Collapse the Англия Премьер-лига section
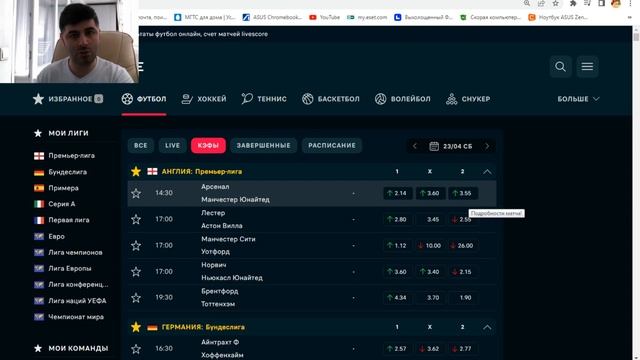Image resolution: width=640 pixels, height=360 pixels. pos(487,172)
